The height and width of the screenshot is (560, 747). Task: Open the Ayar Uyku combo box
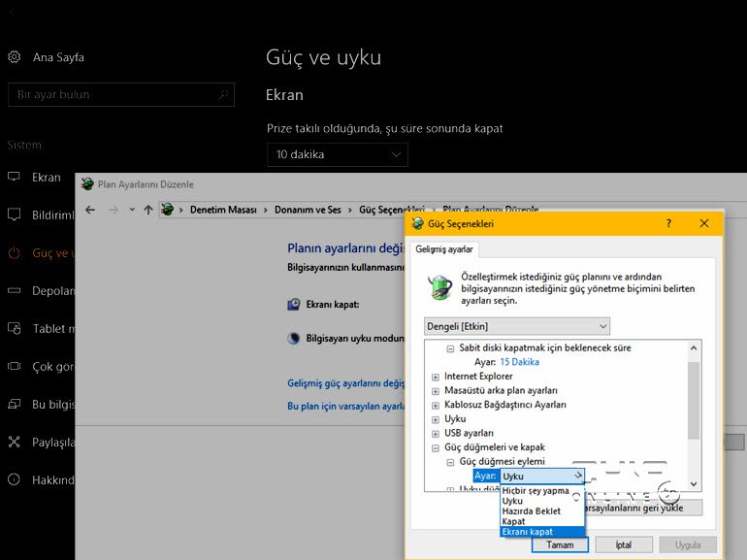pyautogui.click(x=541, y=477)
